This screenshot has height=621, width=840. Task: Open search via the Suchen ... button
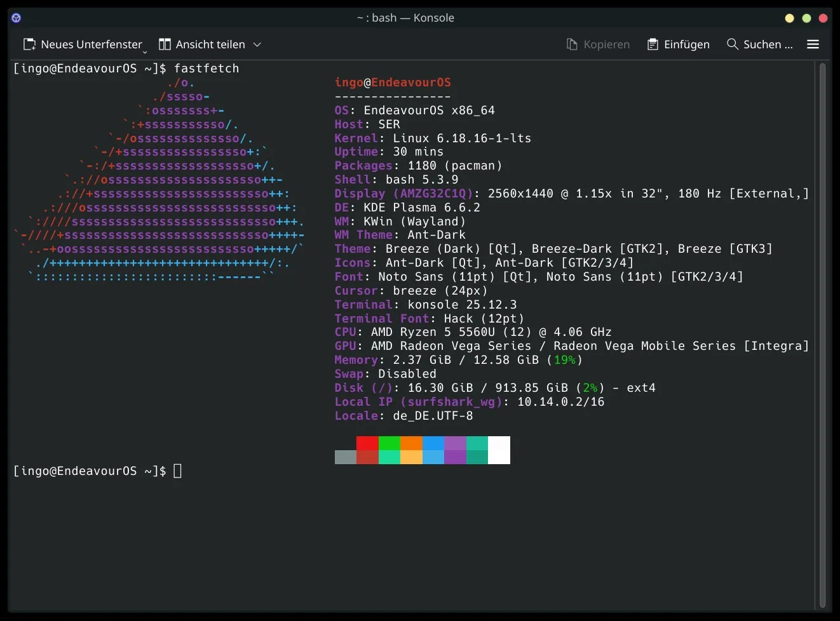pyautogui.click(x=760, y=44)
